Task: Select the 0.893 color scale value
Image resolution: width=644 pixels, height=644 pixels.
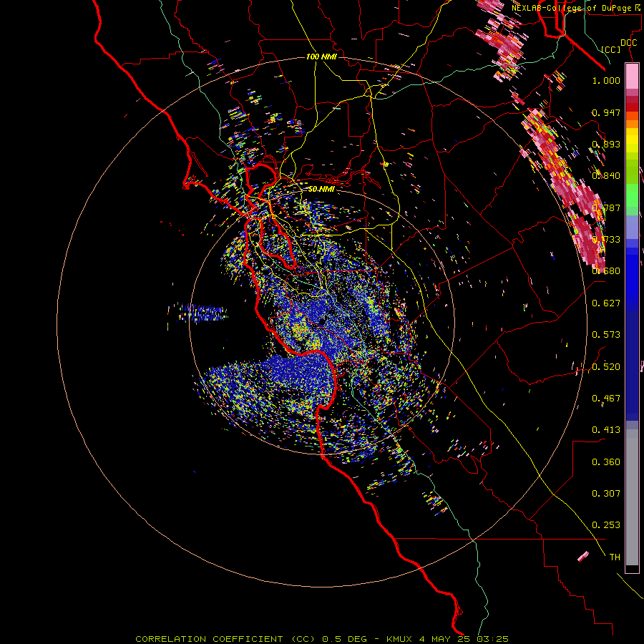Action: (606, 144)
